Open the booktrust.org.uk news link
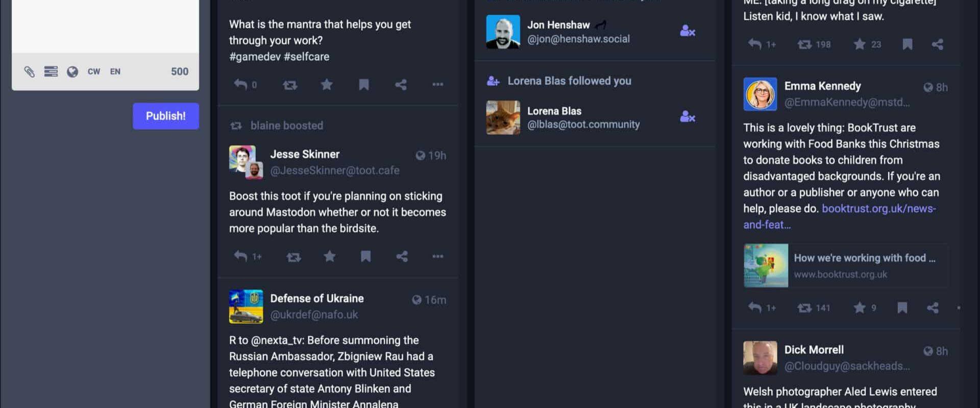Viewport: 980px width, 408px height. pyautogui.click(x=840, y=216)
